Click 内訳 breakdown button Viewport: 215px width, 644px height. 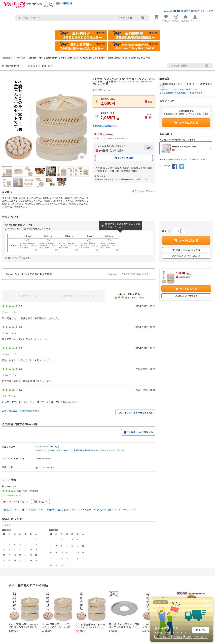(x=148, y=148)
